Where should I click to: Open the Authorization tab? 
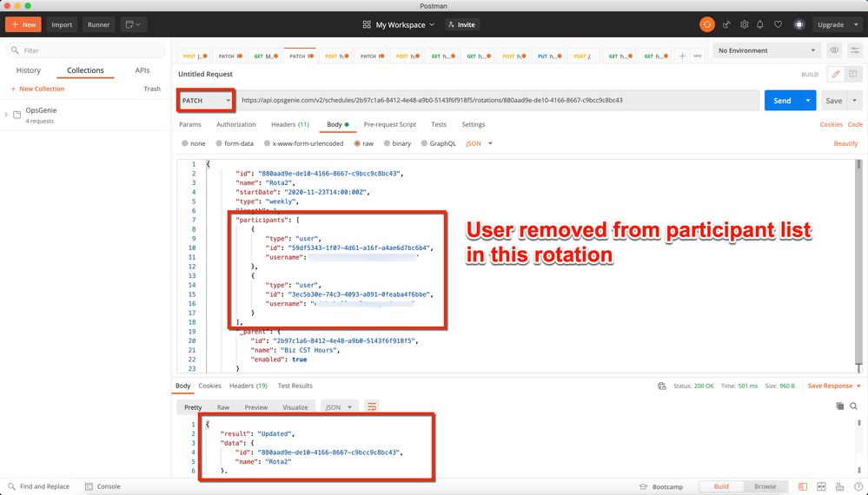(x=235, y=124)
